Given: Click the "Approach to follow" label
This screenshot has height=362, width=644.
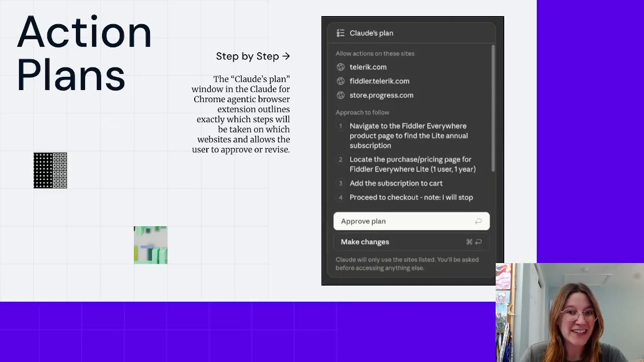Looking at the screenshot, I should point(362,113).
